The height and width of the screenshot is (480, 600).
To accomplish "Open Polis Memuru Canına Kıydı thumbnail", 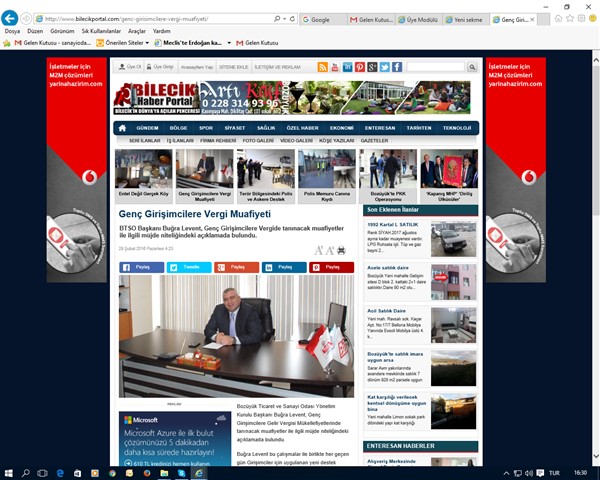I will [x=327, y=176].
